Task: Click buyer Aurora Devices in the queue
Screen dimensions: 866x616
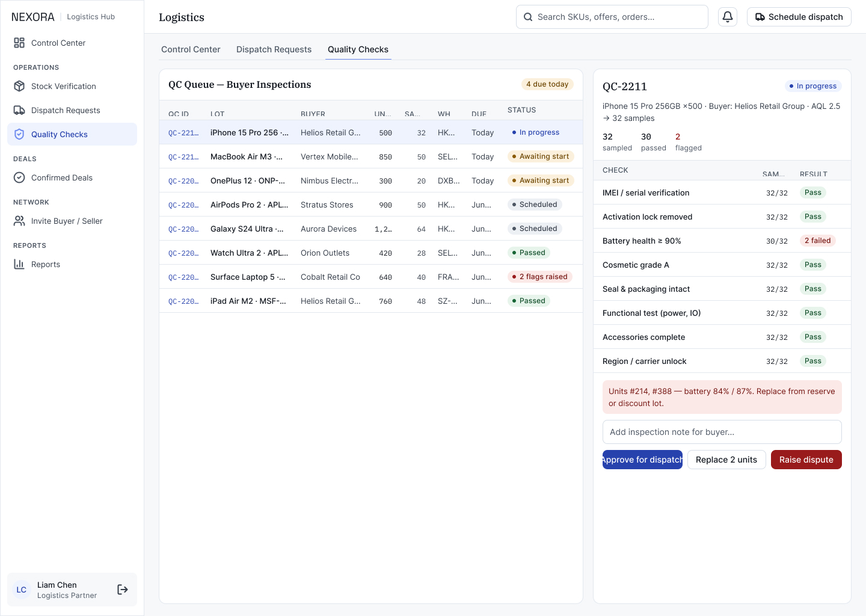Action: pyautogui.click(x=328, y=229)
